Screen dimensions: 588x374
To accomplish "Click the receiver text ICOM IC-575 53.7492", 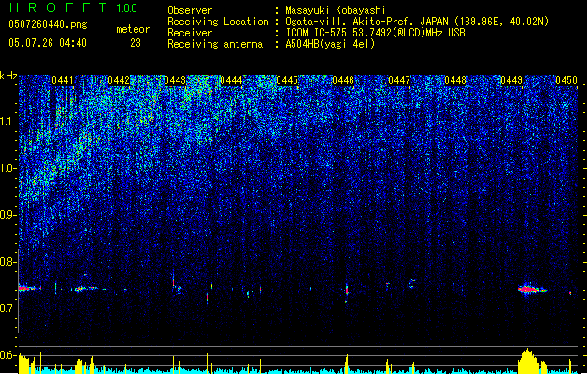I will pyautogui.click(x=375, y=33).
